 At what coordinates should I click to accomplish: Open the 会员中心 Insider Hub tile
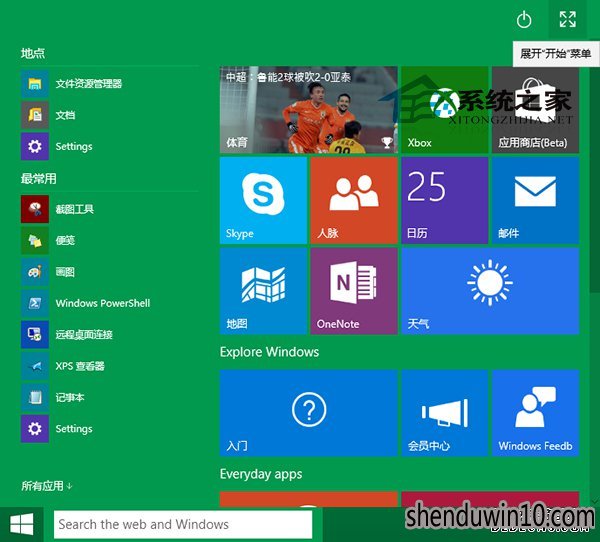click(x=445, y=413)
